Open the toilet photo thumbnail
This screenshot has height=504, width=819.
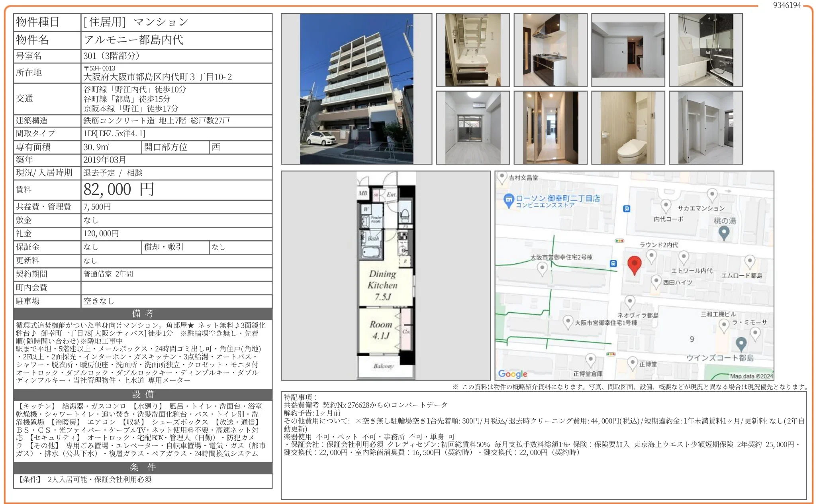pos(628,127)
